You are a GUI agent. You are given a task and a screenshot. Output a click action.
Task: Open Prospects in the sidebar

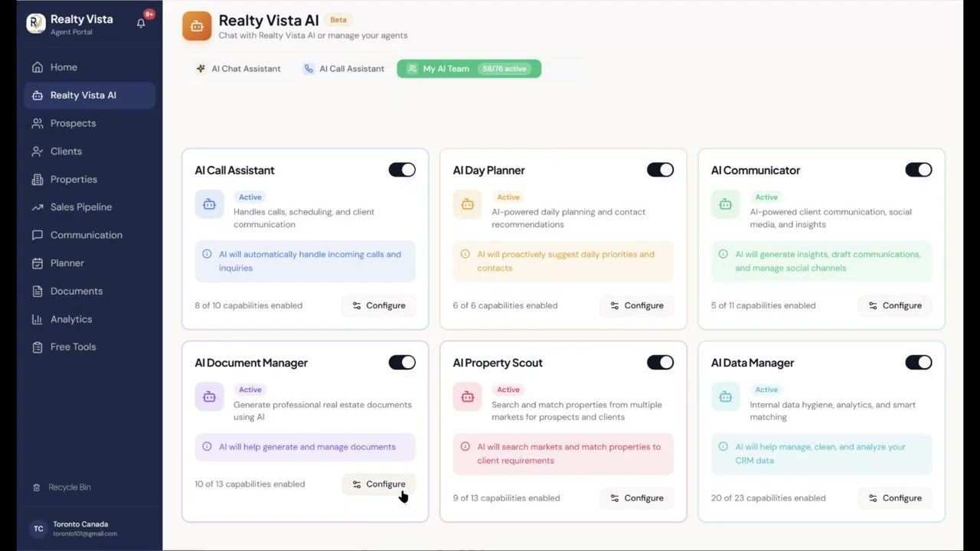pos(90,123)
